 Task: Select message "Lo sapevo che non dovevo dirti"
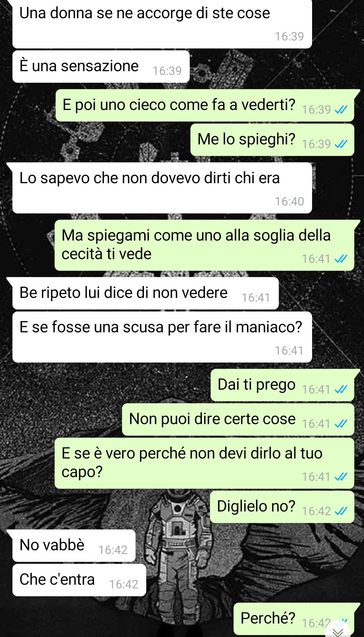(162, 188)
